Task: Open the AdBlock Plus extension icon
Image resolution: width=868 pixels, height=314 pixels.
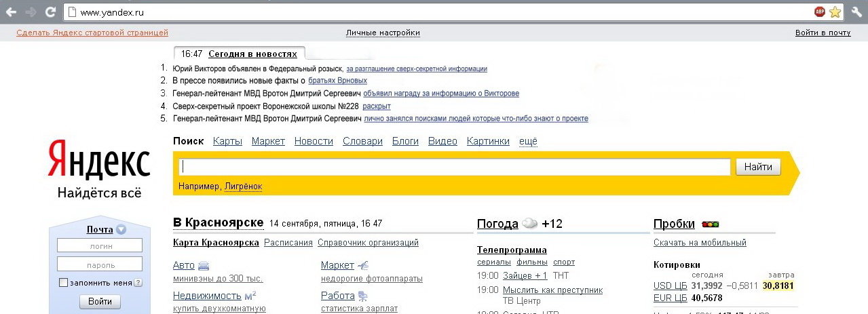Action: click(x=820, y=12)
